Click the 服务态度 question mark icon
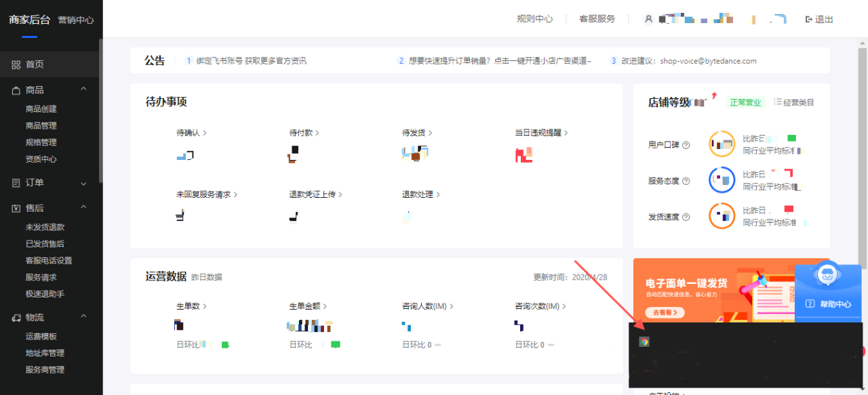The width and height of the screenshot is (868, 395). click(685, 180)
